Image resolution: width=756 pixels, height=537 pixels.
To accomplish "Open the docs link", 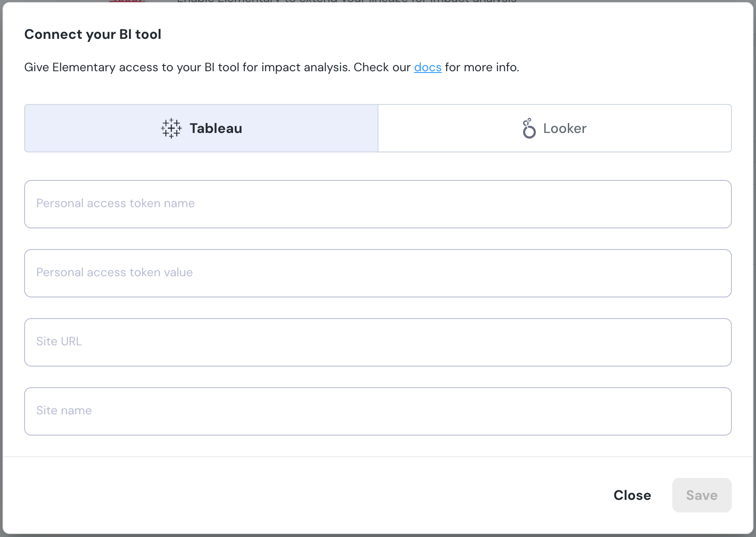I will [428, 67].
